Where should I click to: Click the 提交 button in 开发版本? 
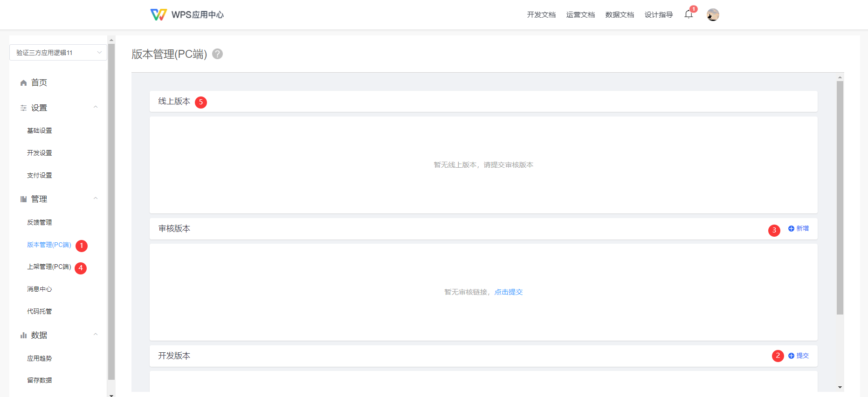point(799,356)
